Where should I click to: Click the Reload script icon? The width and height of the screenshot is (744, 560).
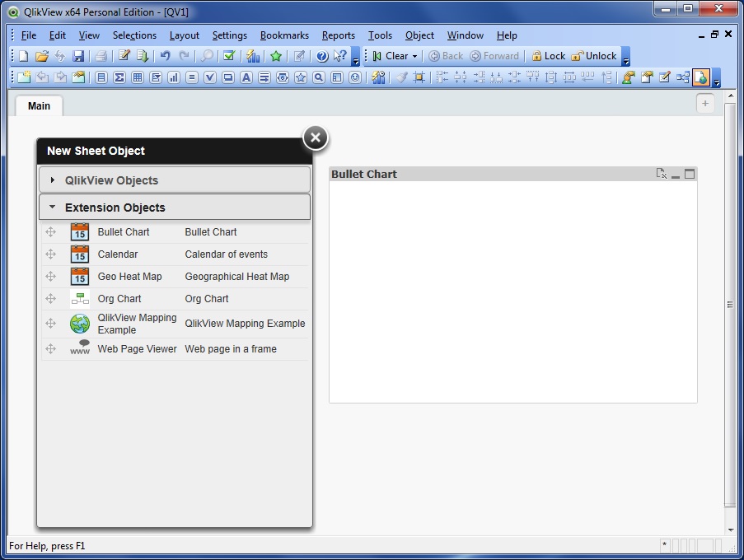coord(143,56)
